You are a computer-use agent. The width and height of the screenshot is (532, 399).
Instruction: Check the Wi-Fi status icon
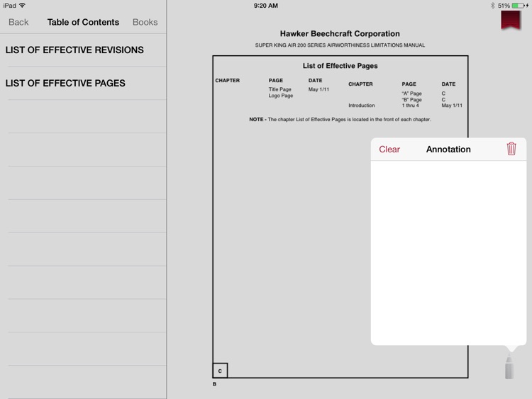click(23, 5)
